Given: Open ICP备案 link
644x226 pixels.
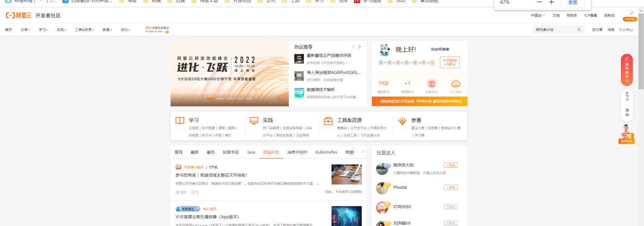Looking at the screenshot, I should (591, 15).
